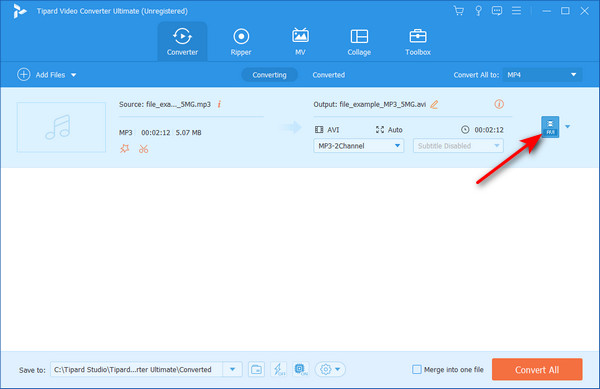The width and height of the screenshot is (600, 389).
Task: Toggle the lightning acceleration icon
Action: point(278,369)
